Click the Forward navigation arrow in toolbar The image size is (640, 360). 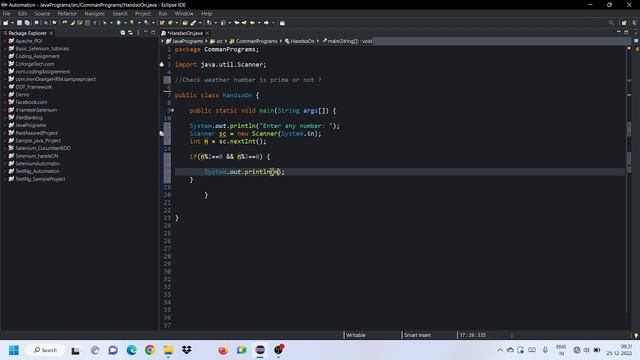[266, 23]
